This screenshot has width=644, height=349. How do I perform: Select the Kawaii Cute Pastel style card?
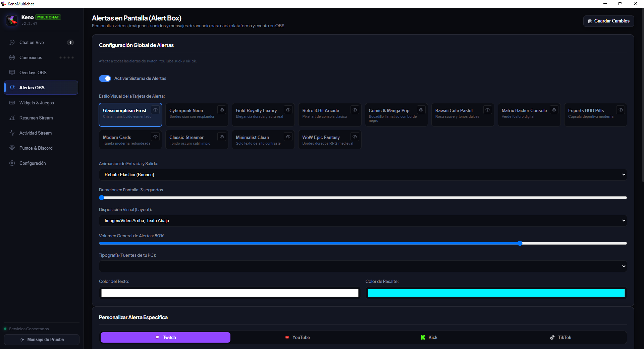click(463, 115)
